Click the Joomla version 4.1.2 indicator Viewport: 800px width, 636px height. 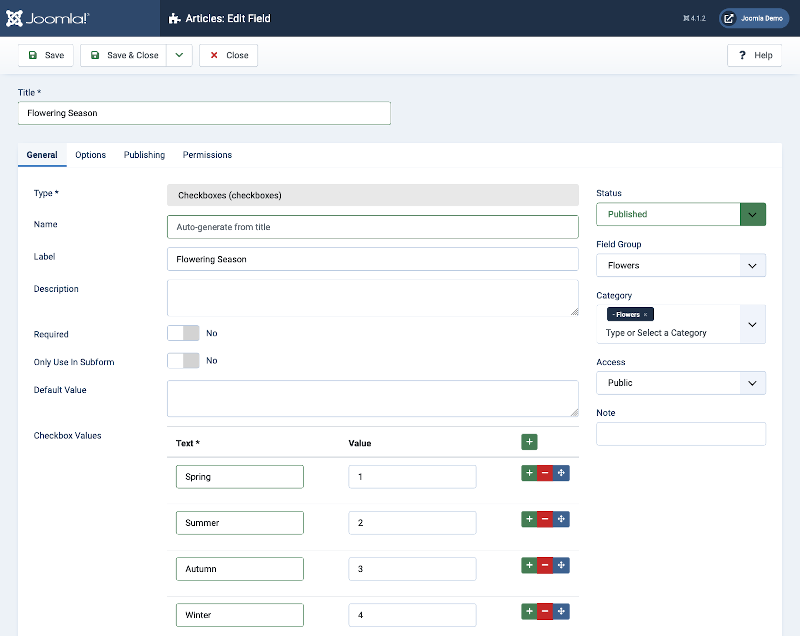694,18
